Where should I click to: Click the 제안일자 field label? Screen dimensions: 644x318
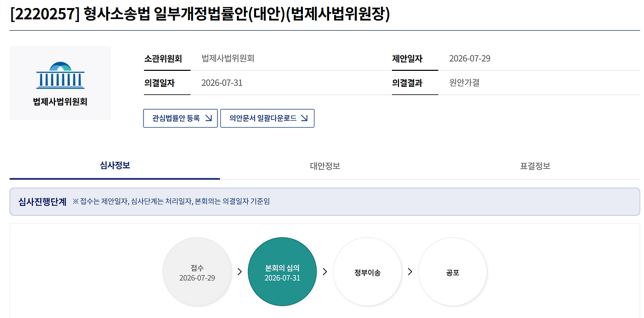click(408, 59)
